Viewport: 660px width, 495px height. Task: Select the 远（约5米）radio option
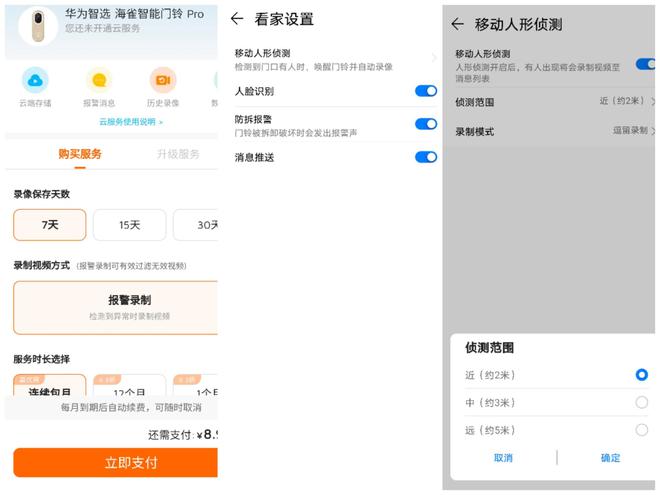641,430
